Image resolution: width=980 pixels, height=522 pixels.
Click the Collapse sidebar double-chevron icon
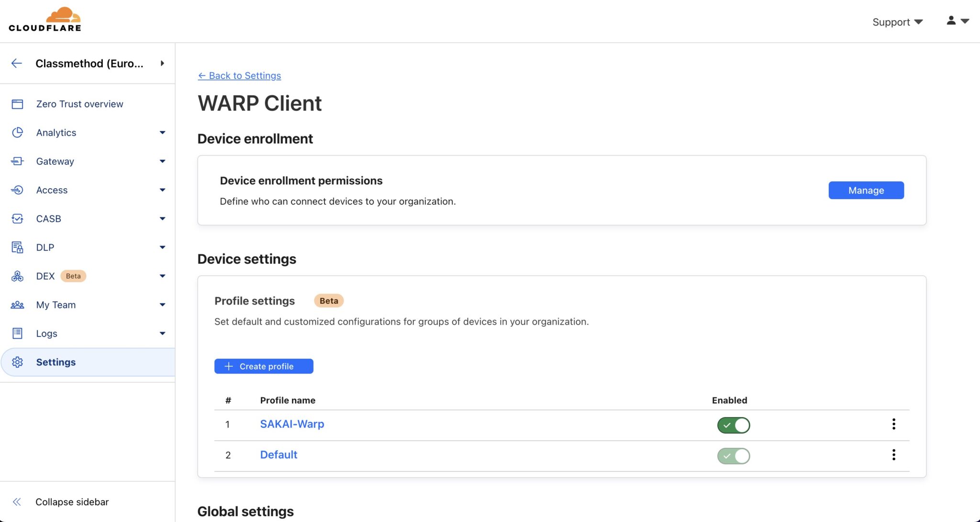point(17,502)
